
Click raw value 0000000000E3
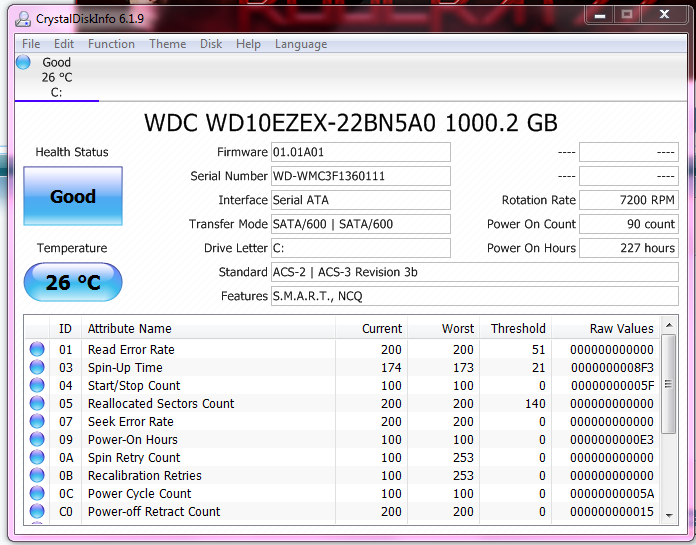click(612, 439)
